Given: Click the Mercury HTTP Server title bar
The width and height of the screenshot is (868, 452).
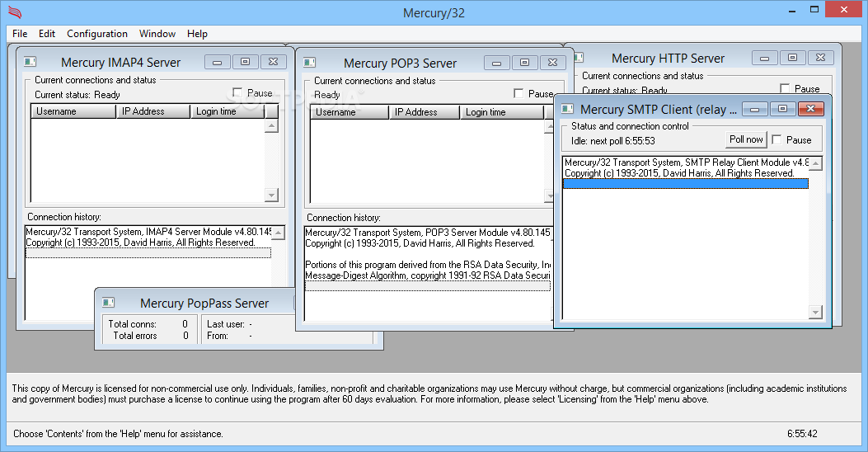Looking at the screenshot, I should (x=668, y=59).
